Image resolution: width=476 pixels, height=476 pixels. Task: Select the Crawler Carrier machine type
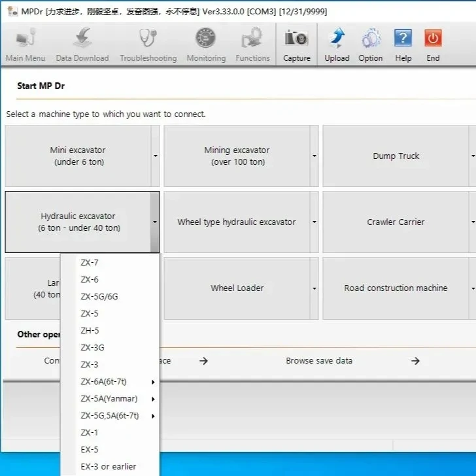(396, 222)
